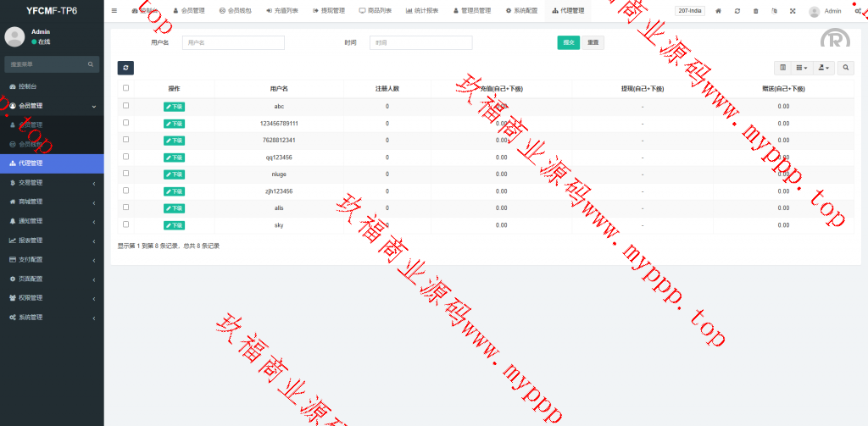Open the columns dropdown in table toolbar

pyautogui.click(x=802, y=68)
